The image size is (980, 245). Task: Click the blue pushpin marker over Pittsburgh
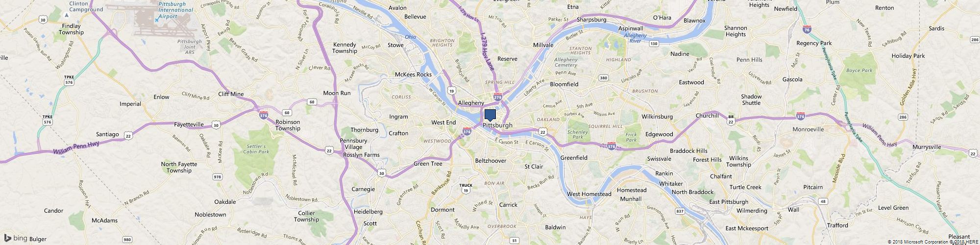pyautogui.click(x=490, y=115)
